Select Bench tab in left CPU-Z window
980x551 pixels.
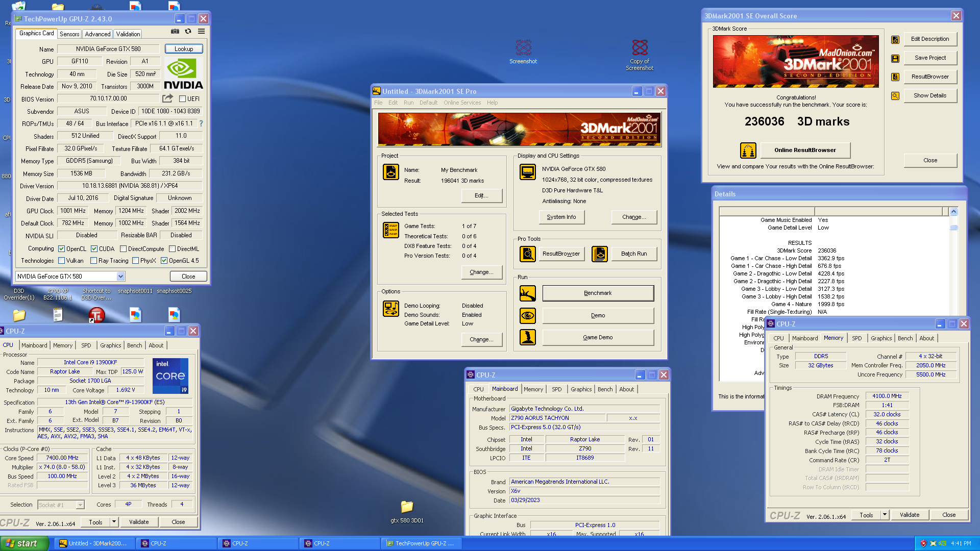[x=135, y=345]
